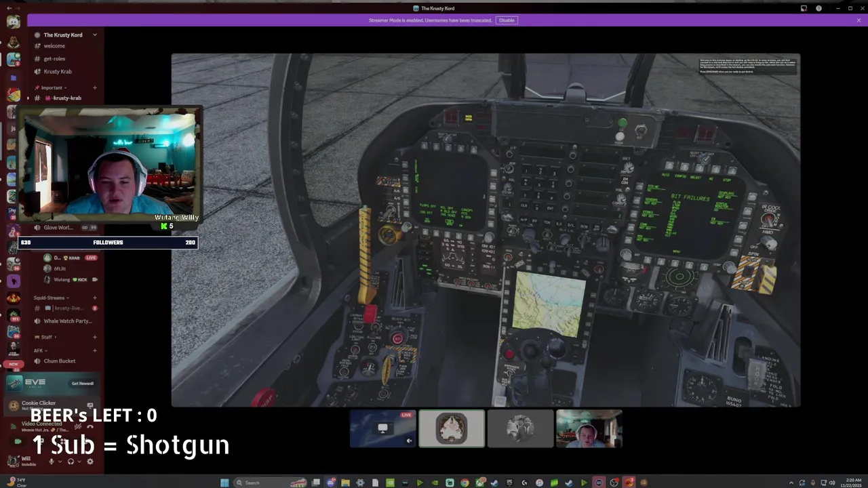This screenshot has height=488, width=868.
Task: Open weather widget on taskbar
Action: [16, 483]
